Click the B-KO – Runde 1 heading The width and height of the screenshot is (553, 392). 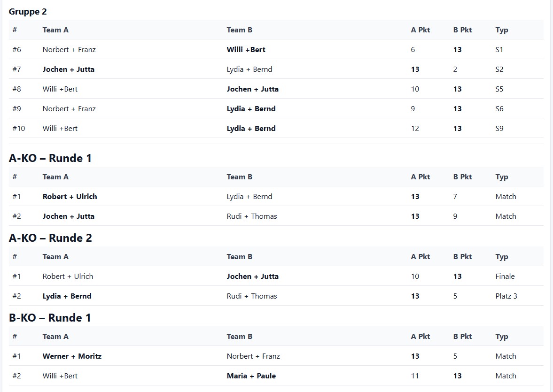point(50,318)
